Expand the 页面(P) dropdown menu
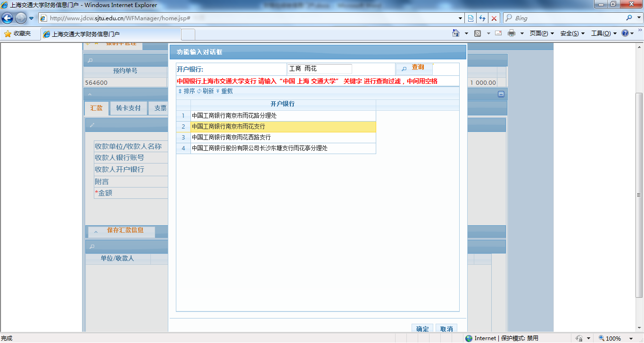Image resolution: width=644 pixels, height=343 pixels. [541, 33]
